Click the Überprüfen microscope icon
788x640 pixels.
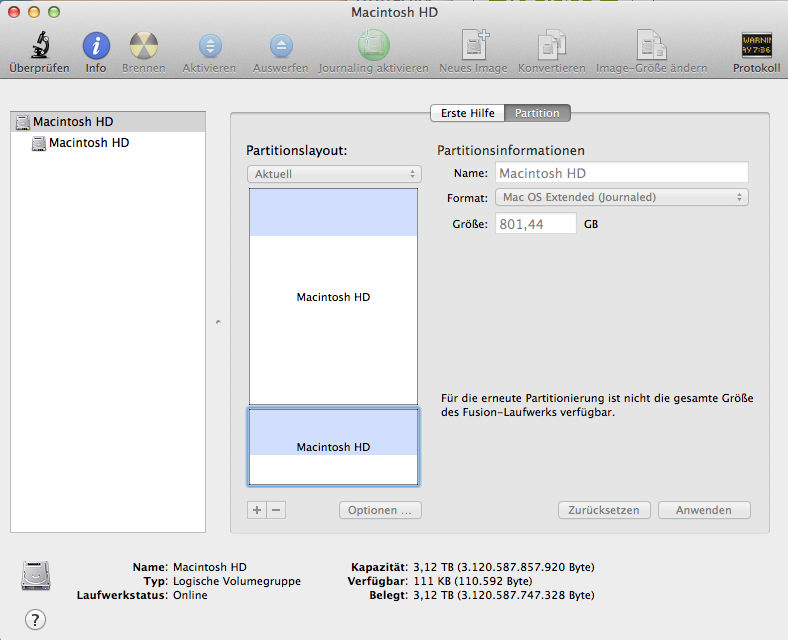40,45
